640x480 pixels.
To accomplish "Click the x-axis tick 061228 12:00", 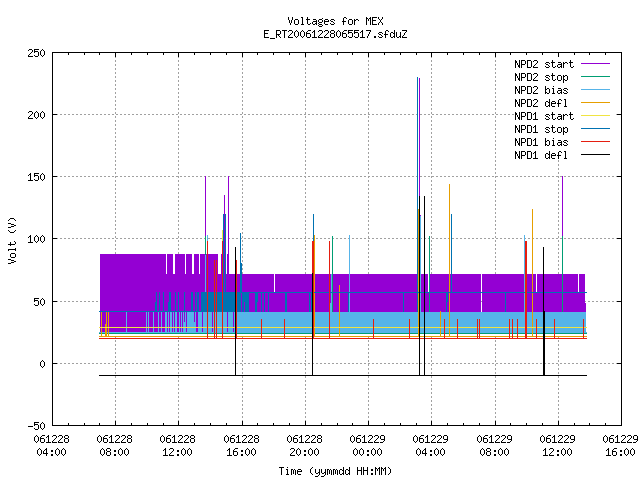I will (178, 446).
